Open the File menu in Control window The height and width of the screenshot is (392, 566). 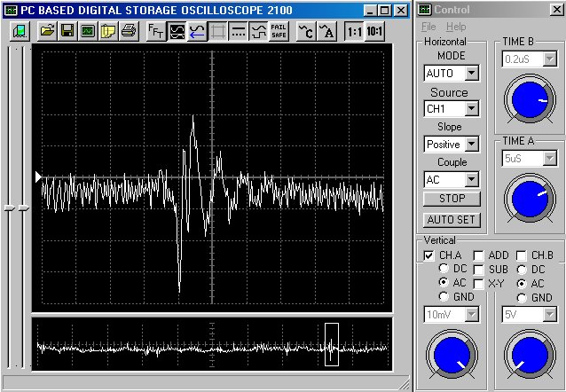[429, 27]
